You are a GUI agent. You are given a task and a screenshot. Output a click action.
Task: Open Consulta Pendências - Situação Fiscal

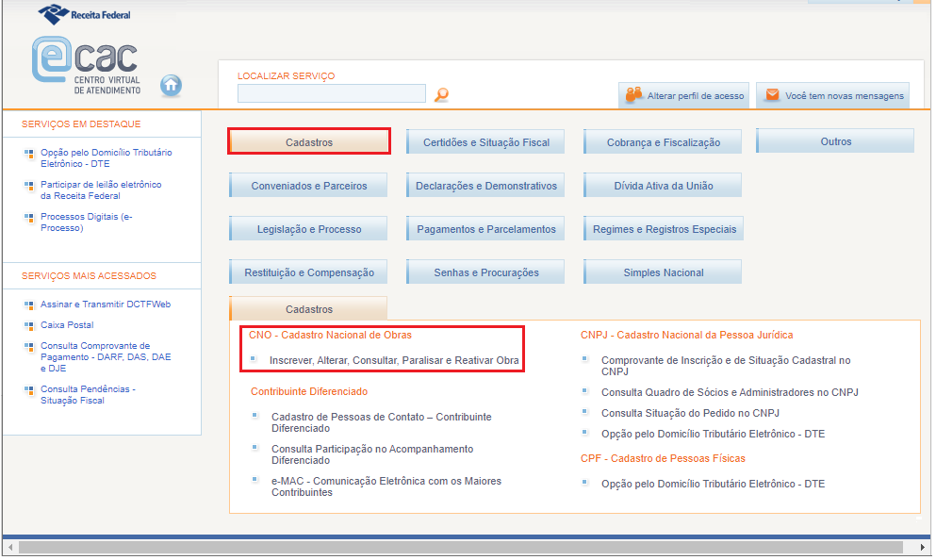(89, 395)
